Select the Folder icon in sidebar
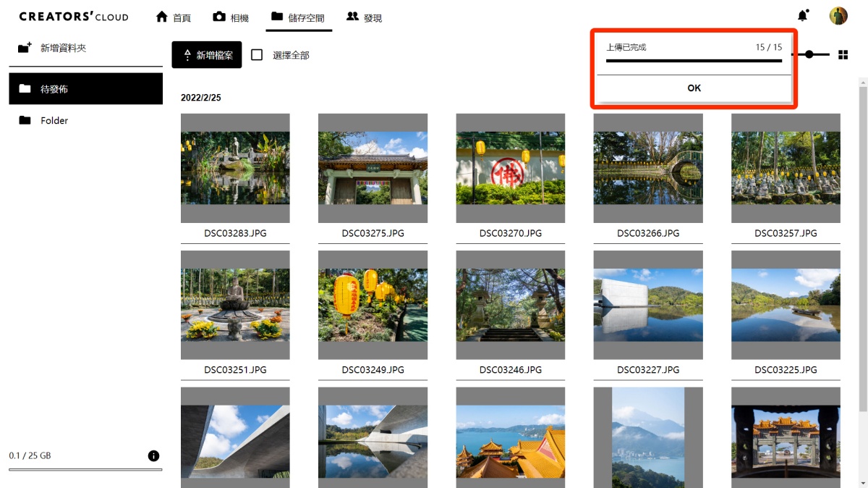The height and width of the screenshot is (488, 868). pyautogui.click(x=25, y=120)
